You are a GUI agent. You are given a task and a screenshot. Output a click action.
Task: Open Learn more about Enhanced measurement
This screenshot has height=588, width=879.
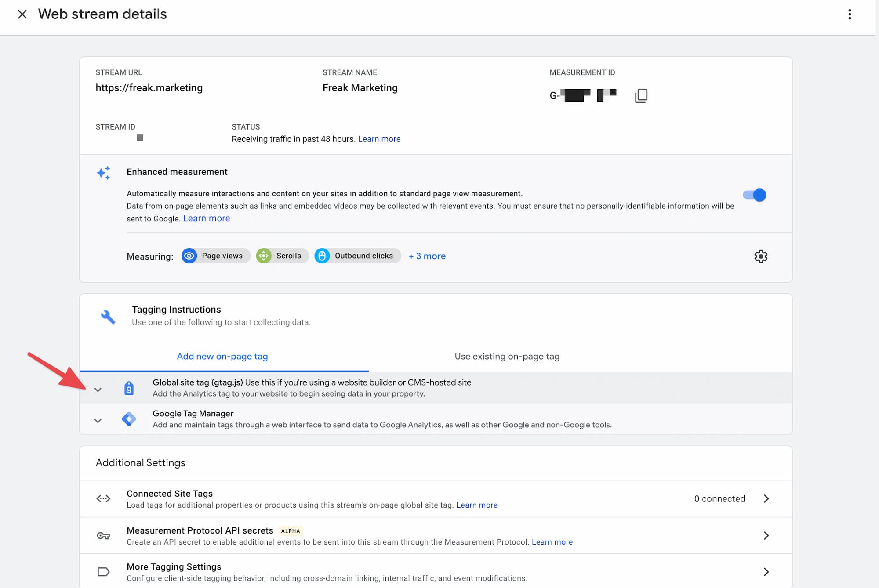coord(207,219)
